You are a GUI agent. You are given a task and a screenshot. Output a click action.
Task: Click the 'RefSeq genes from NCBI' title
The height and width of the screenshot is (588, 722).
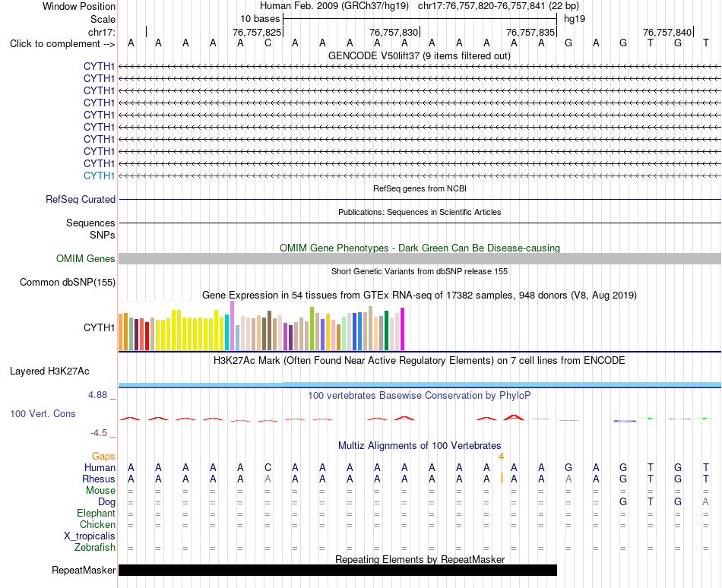click(420, 188)
